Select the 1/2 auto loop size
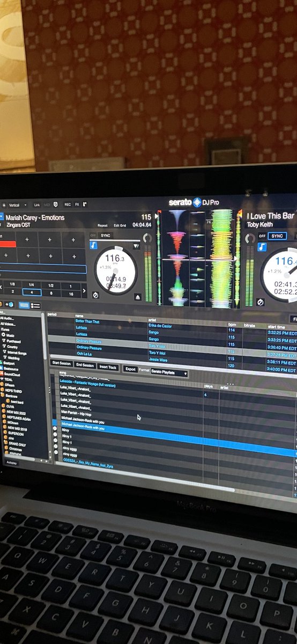The height and width of the screenshot is (644, 297). 51,285
